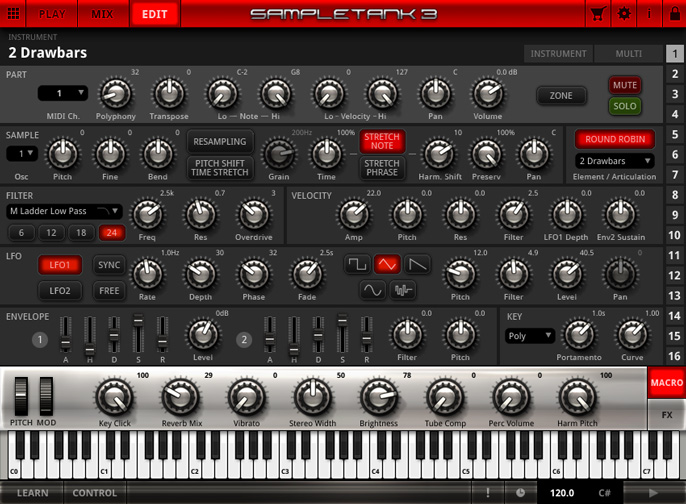Toggle the MUTE button
The image size is (686, 504).
coord(625,85)
